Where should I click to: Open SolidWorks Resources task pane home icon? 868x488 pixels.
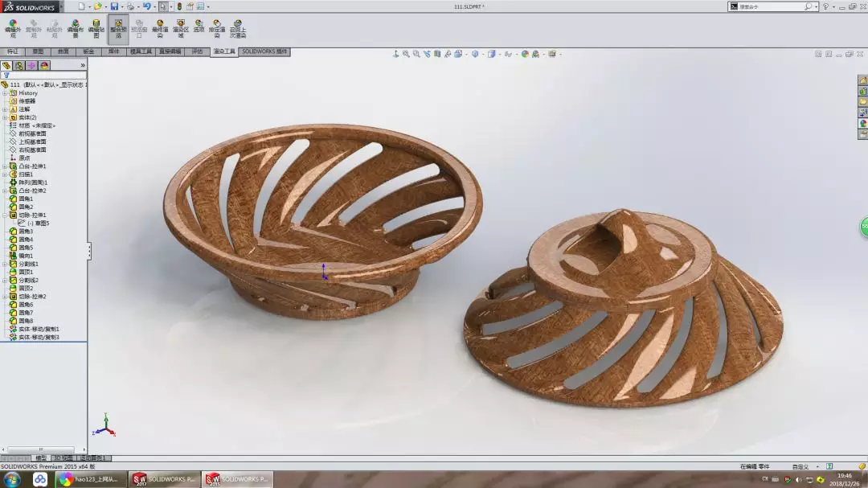pyautogui.click(x=862, y=80)
